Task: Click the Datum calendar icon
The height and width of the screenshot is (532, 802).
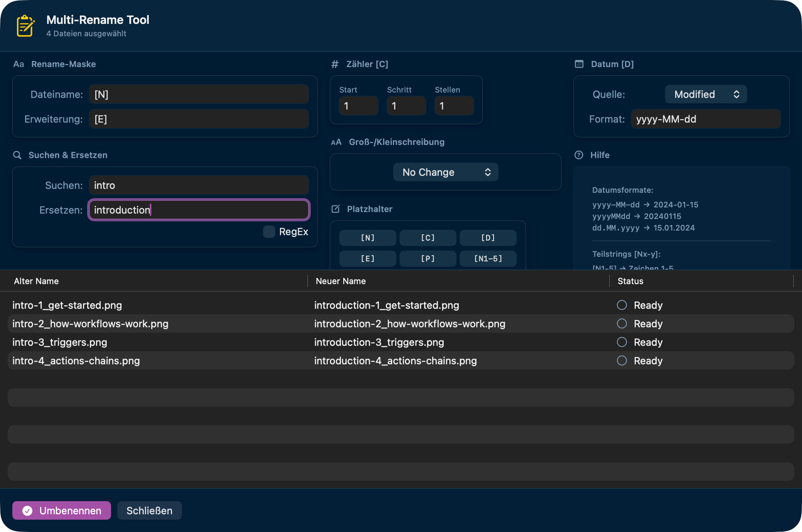Action: pyautogui.click(x=579, y=64)
